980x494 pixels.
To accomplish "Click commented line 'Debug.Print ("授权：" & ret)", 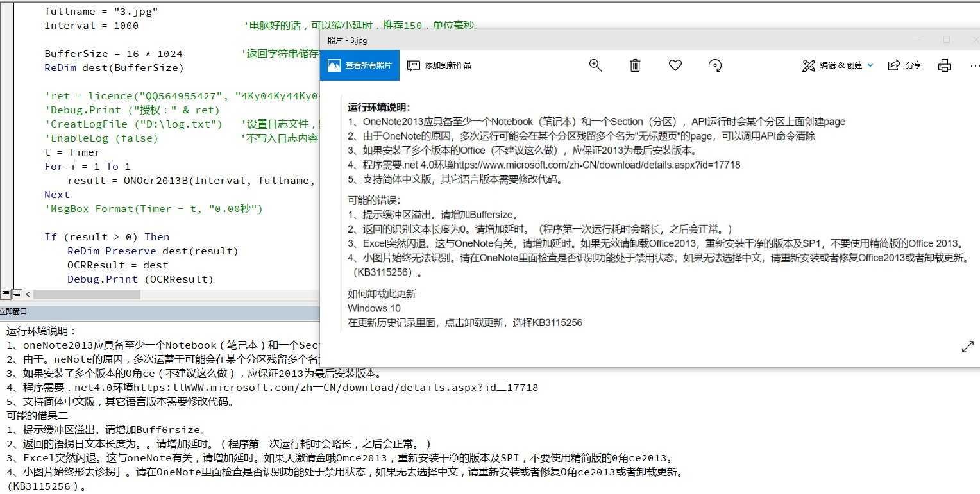I will (x=132, y=110).
